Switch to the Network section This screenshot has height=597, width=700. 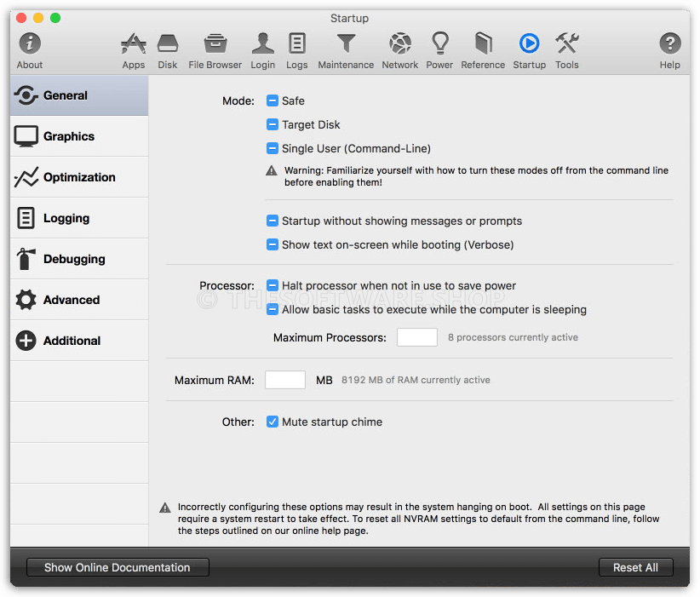(x=399, y=49)
